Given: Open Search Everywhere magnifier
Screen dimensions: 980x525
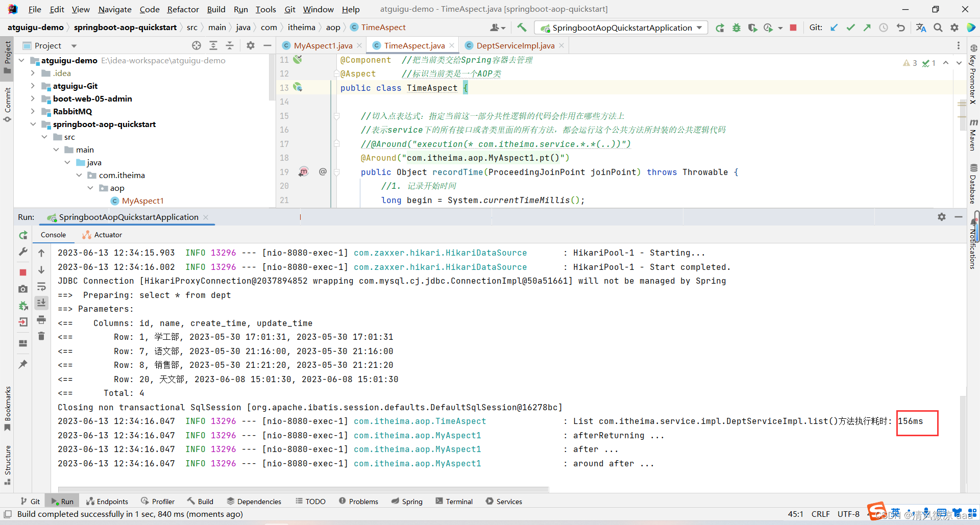Looking at the screenshot, I should (938, 28).
